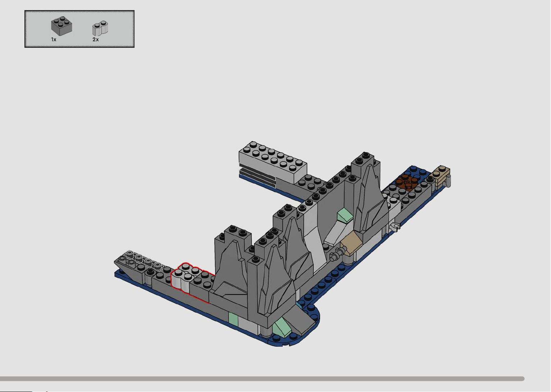This screenshot has height=392, width=551.
Task: Click the brown round plate on the model
Action: 407,182
